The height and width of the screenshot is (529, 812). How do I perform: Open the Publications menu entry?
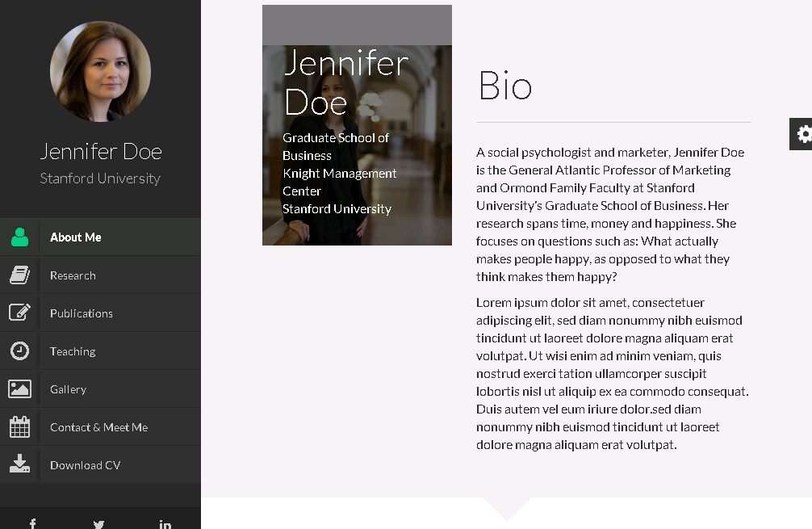[82, 313]
